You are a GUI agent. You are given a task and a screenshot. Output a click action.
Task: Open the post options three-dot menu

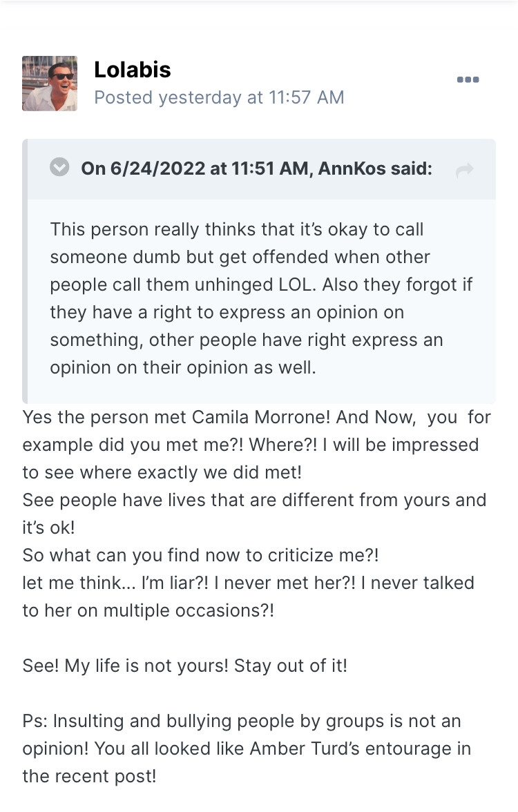(x=468, y=80)
